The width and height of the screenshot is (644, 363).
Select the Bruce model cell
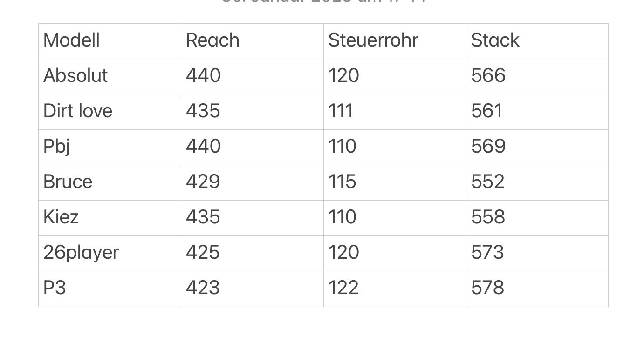pos(68,182)
